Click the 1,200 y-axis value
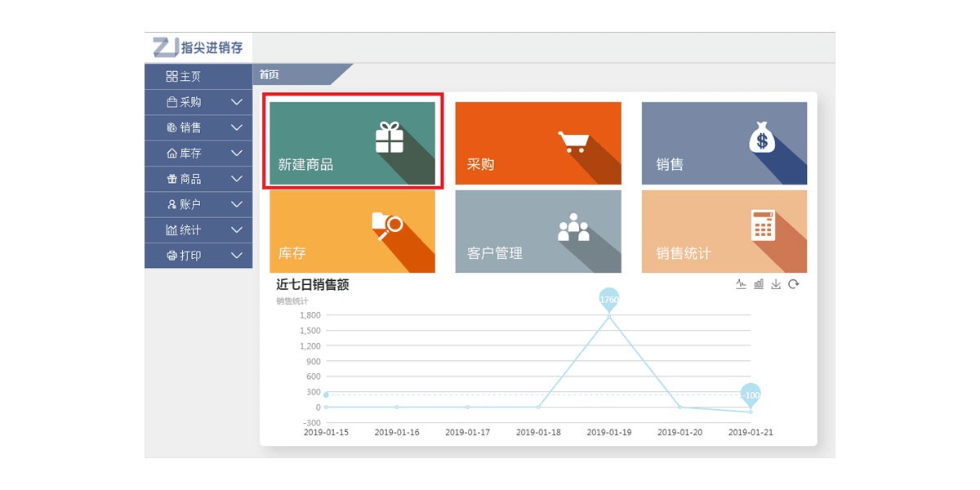Screen dimensions: 980x490 coord(310,346)
